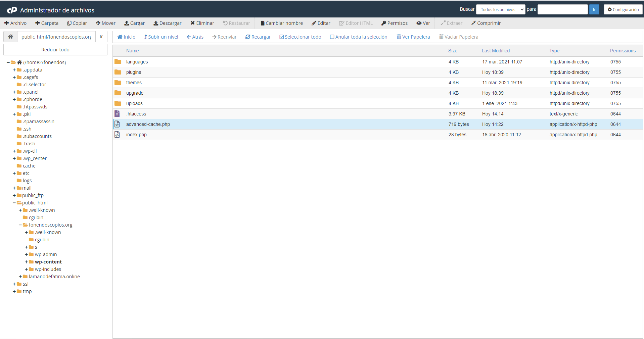Select the upgrade folder icon
This screenshot has width=644, height=339.
pos(118,93)
